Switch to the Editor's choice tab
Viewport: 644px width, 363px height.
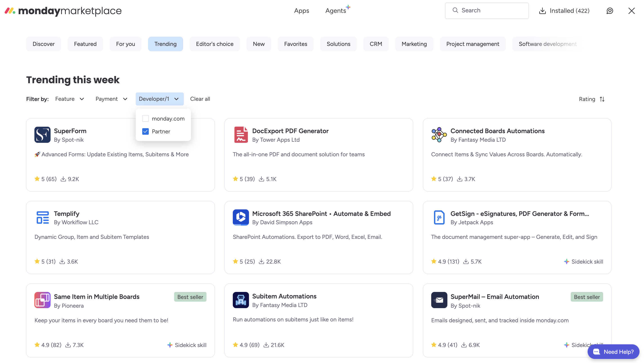215,44
